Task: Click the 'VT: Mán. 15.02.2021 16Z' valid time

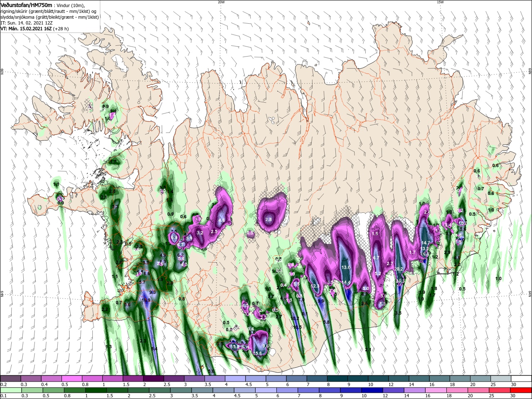Action: (26, 29)
